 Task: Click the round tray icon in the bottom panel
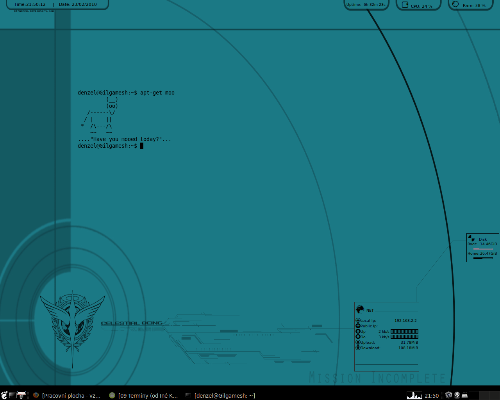[x=457, y=395]
